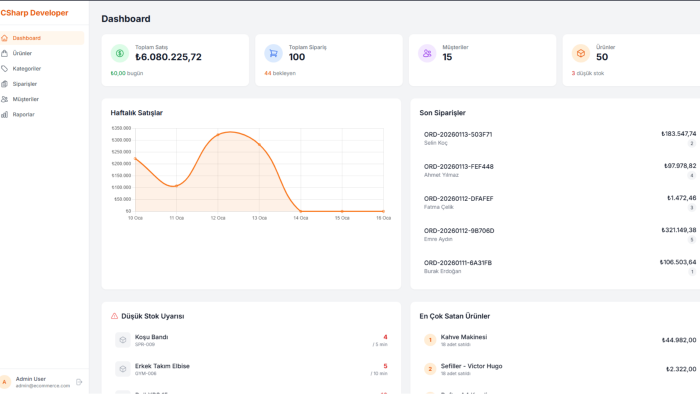Click the 44 bekleyen text
Viewport: 700px width, 394px height.
(x=280, y=73)
